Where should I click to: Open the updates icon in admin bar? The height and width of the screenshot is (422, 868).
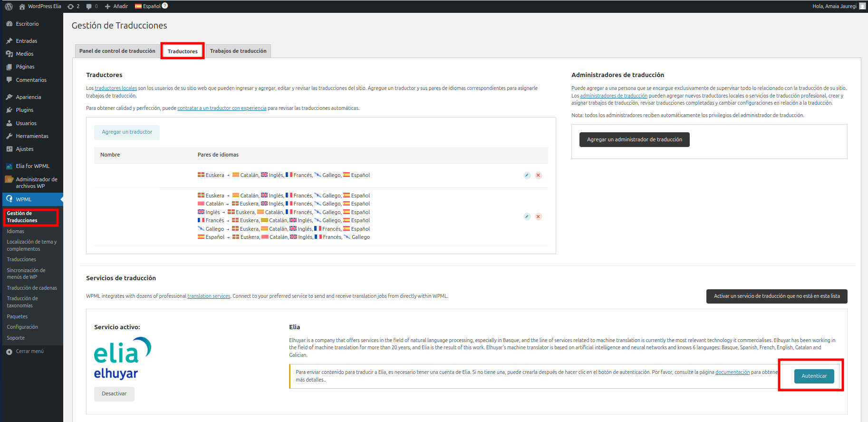71,6
